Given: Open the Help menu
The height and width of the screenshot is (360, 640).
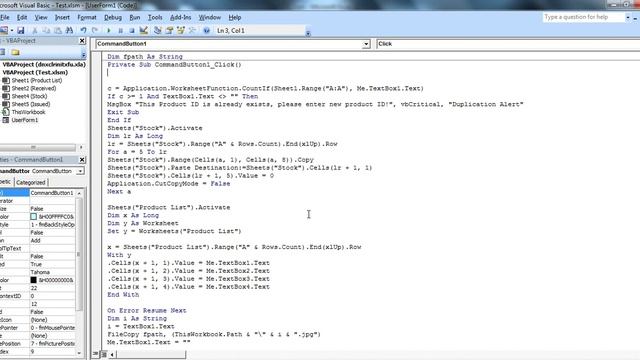Looking at the screenshot, I should pos(235,18).
